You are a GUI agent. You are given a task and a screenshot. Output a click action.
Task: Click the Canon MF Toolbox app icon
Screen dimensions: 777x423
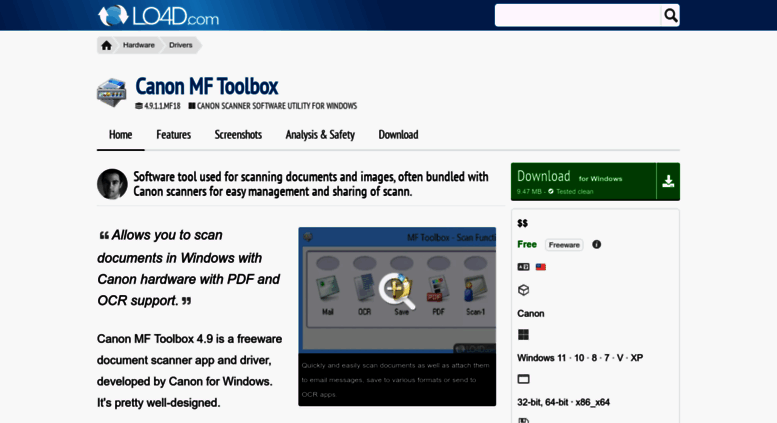point(111,92)
